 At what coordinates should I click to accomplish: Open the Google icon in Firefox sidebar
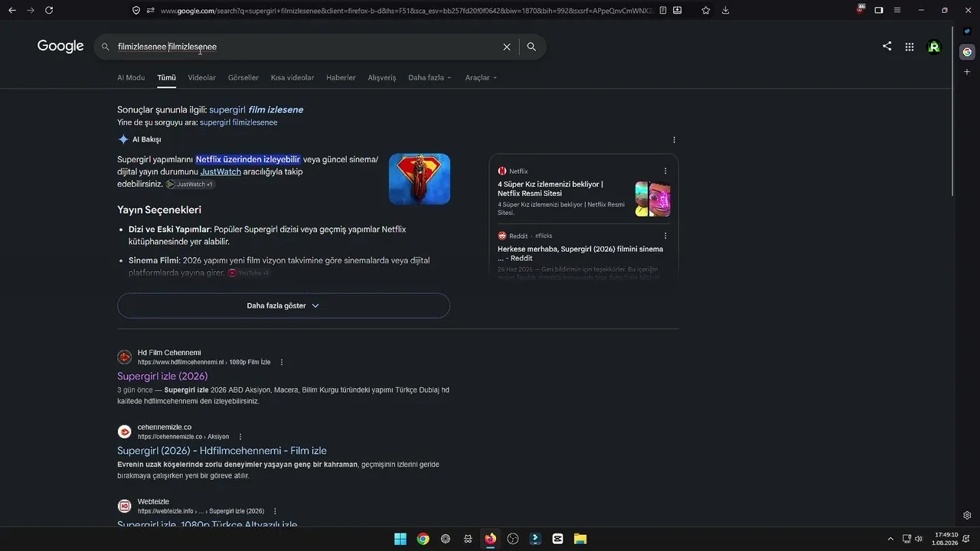[967, 52]
